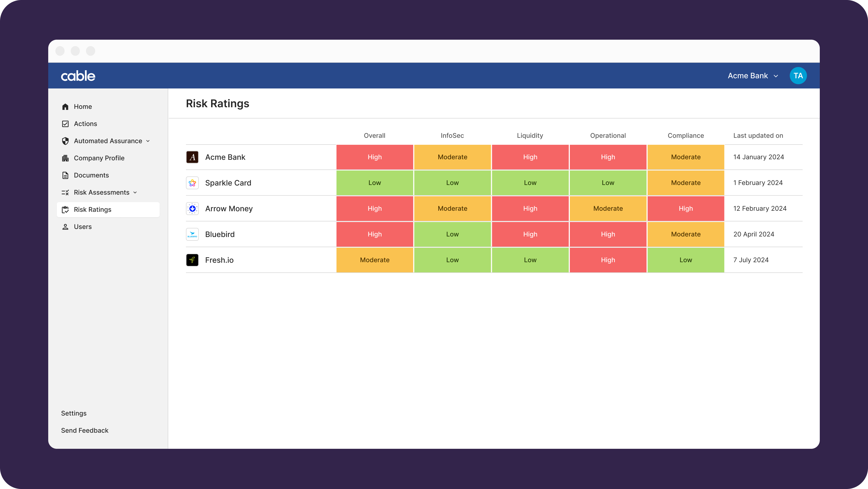Expand the Automated Assurance chevron
The width and height of the screenshot is (868, 489).
pyautogui.click(x=148, y=141)
